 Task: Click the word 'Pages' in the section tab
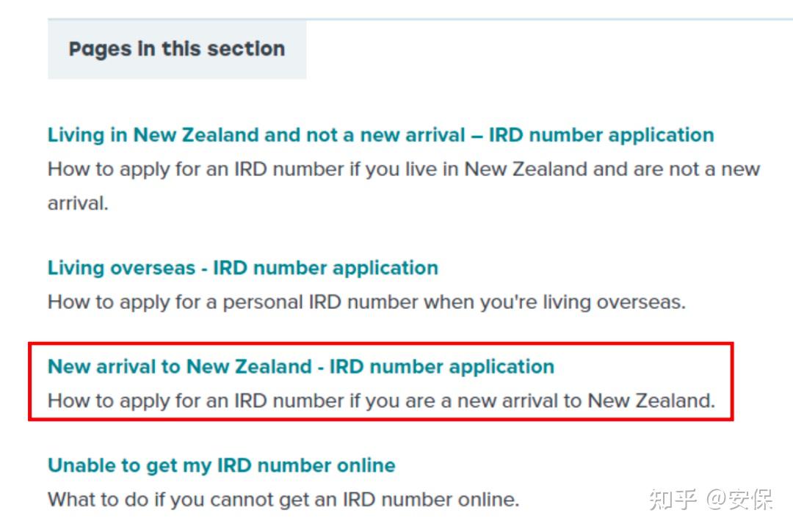point(101,49)
